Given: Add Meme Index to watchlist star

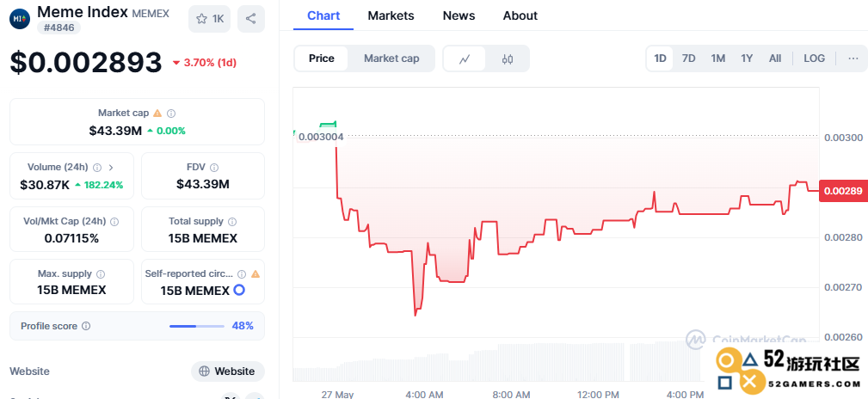Looking at the screenshot, I should 209,19.
